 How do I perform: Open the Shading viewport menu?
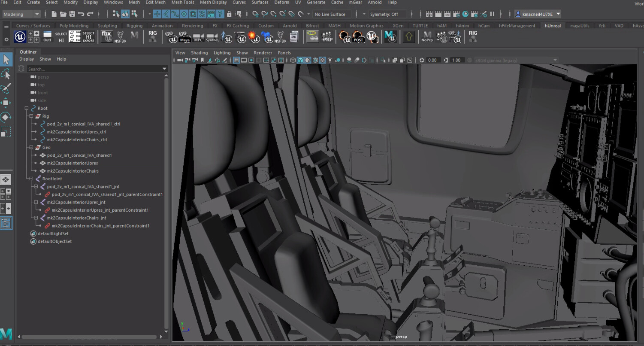[x=199, y=53]
